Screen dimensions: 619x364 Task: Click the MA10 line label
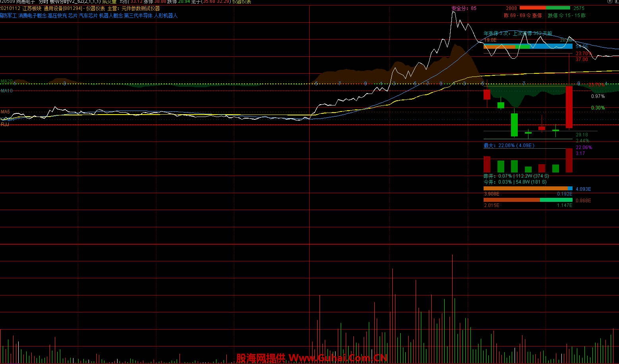click(6, 91)
